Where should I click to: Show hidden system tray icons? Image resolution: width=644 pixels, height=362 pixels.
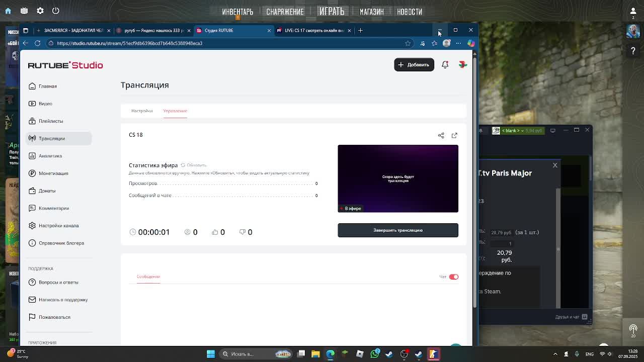point(555,354)
